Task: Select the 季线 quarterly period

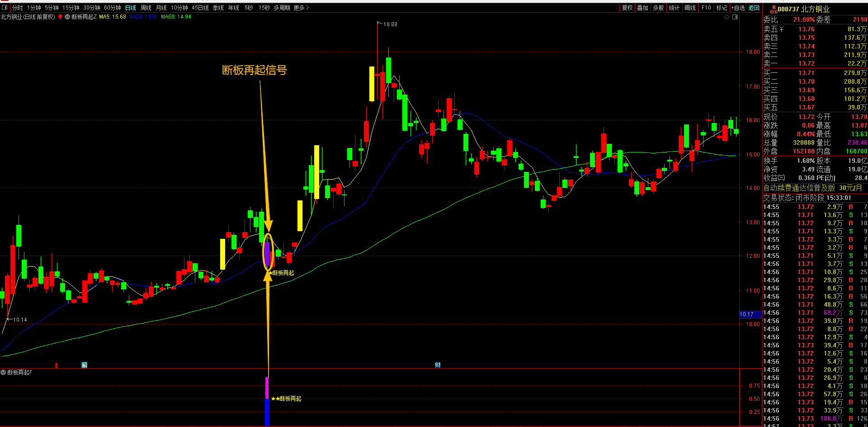Action: [x=218, y=8]
